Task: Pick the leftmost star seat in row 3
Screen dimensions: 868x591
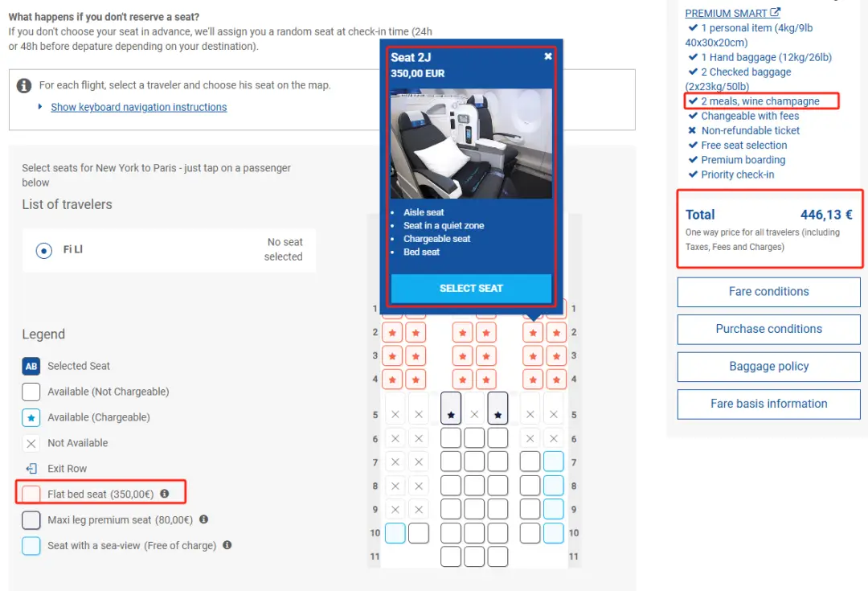Action: 392,355
